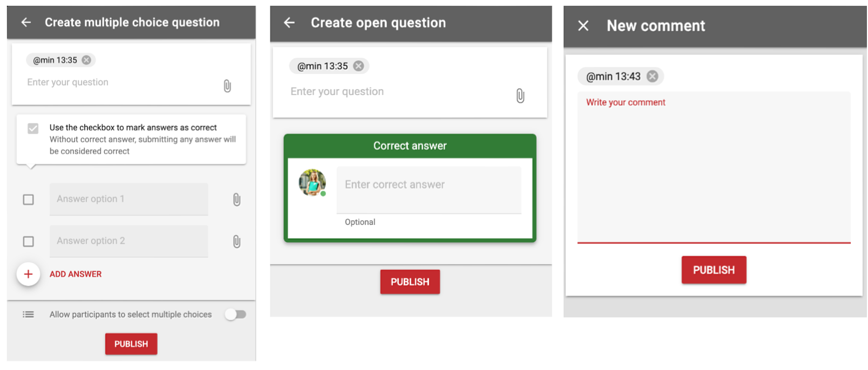Attach file to open question field
868x370 pixels.
click(520, 96)
